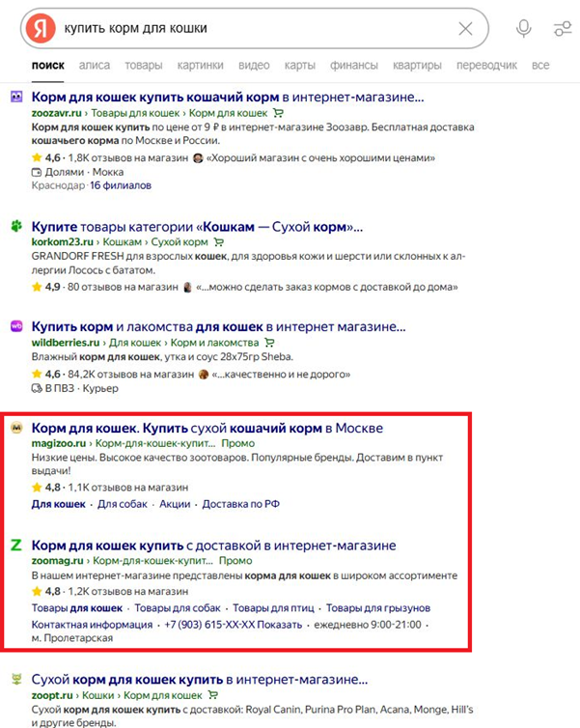The height and width of the screenshot is (728, 580).
Task: Click reviewer avatar in Wildberries result
Action: coord(204,375)
